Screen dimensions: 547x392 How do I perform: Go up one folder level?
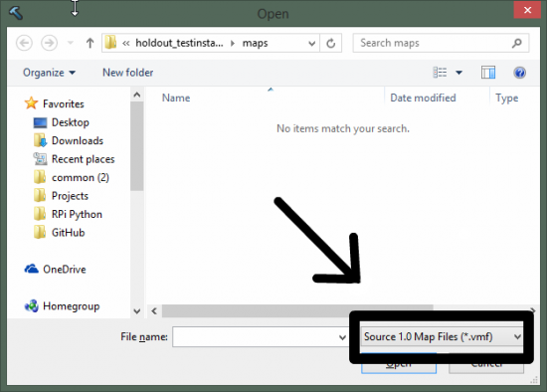90,43
